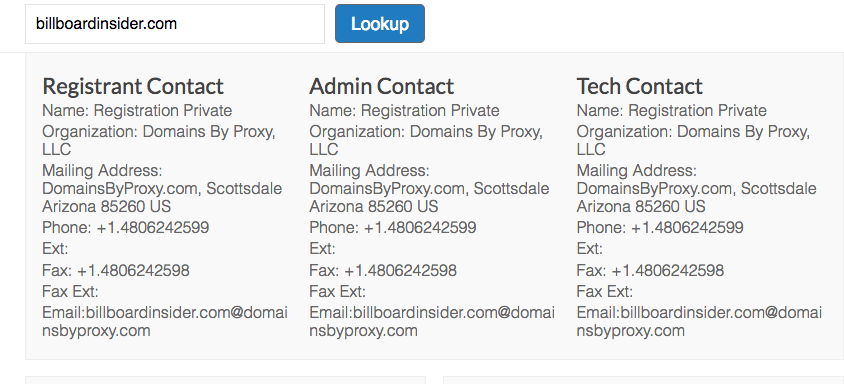Click the Tech Contact email address
The height and width of the screenshot is (384, 844).
tap(699, 322)
